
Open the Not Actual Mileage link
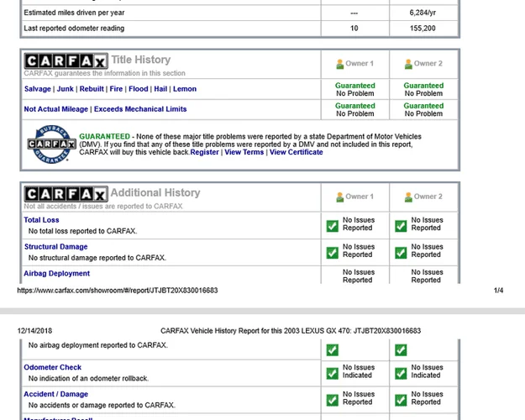tap(56, 109)
